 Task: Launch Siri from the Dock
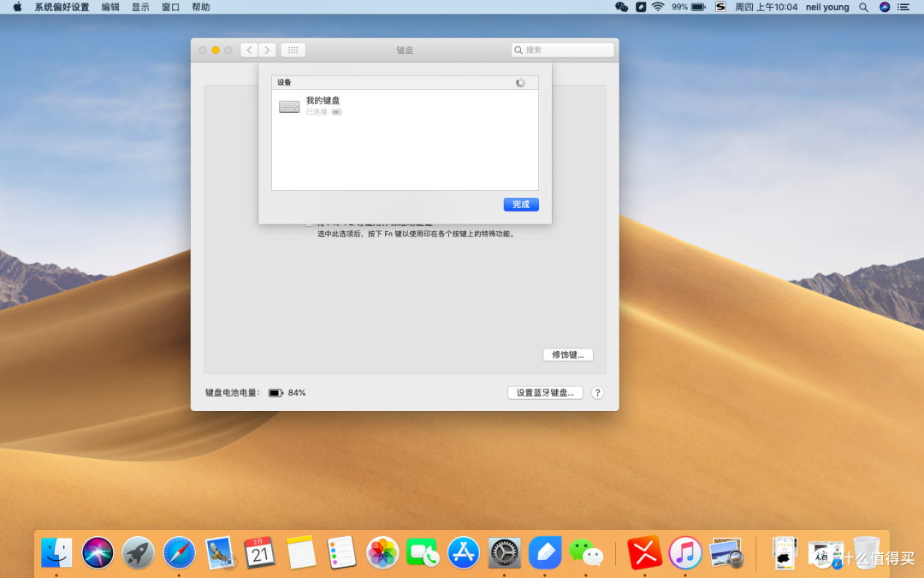click(x=98, y=553)
